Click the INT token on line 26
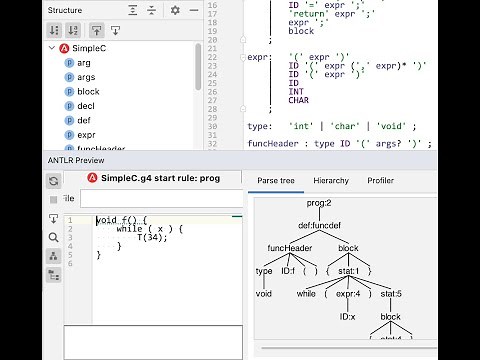Image resolution: width=480 pixels, height=360 pixels. click(296, 92)
